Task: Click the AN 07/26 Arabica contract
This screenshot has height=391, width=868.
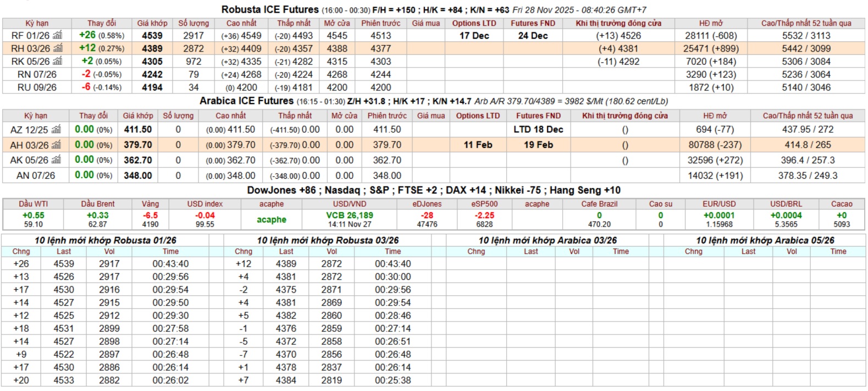Action: [x=36, y=175]
